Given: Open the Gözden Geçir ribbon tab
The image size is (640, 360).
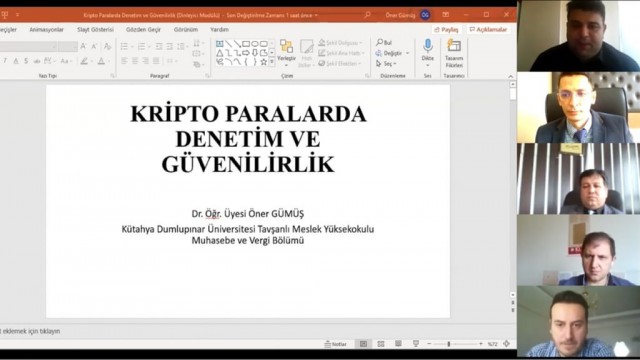Looking at the screenshot, I should point(143,29).
